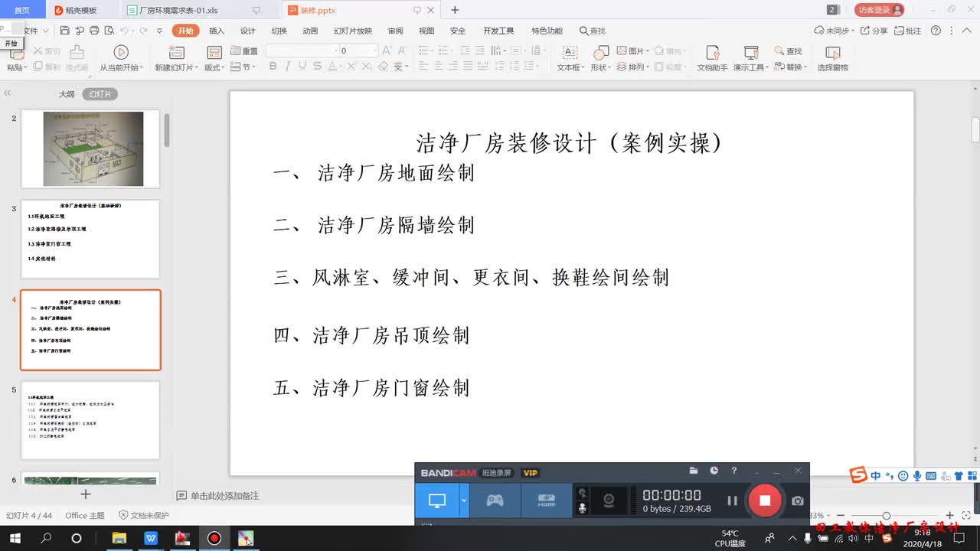Open print preview from quick access toolbar

(x=109, y=31)
